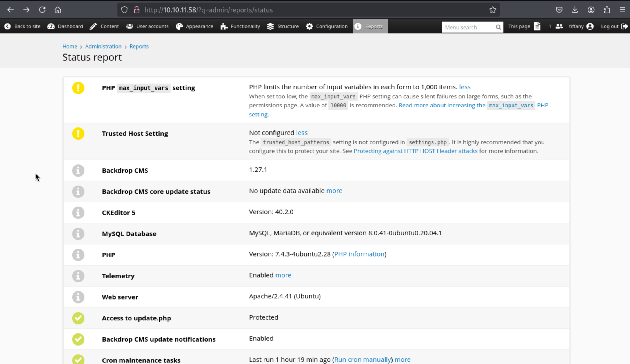Open the PHP information link

[x=359, y=254]
